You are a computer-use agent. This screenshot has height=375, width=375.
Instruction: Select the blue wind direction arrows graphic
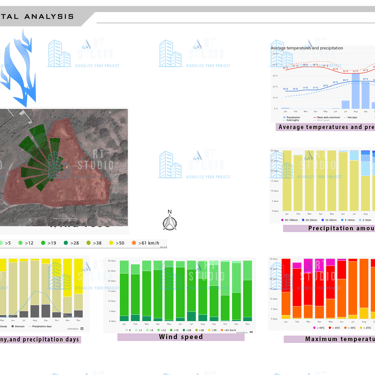coord(18,68)
